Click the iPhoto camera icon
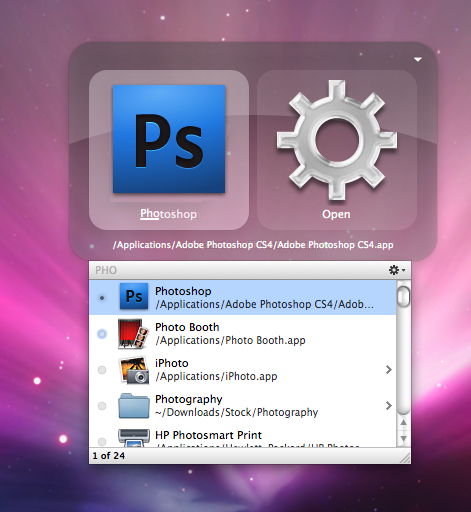This screenshot has height=512, width=471. point(133,370)
